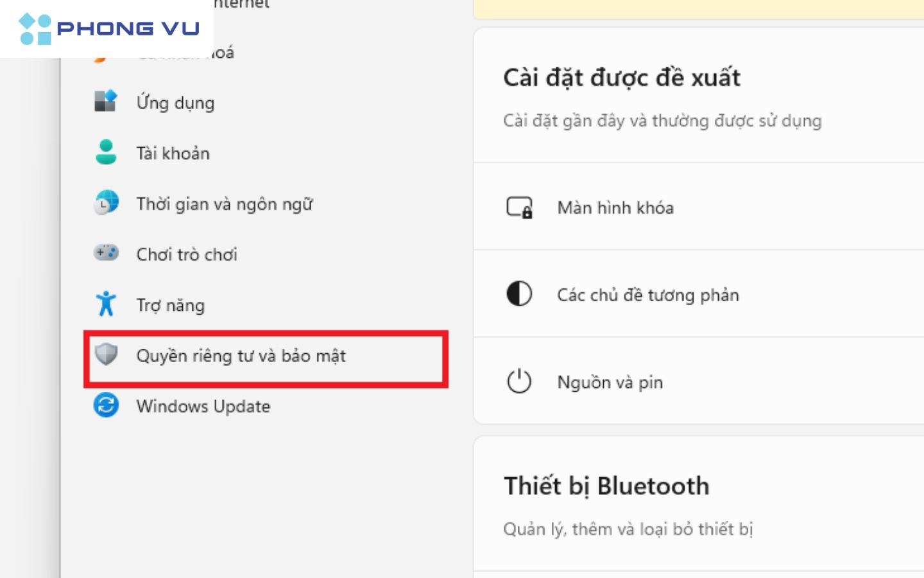Click the globe clock time-language icon
The height and width of the screenshot is (578, 924).
(106, 203)
